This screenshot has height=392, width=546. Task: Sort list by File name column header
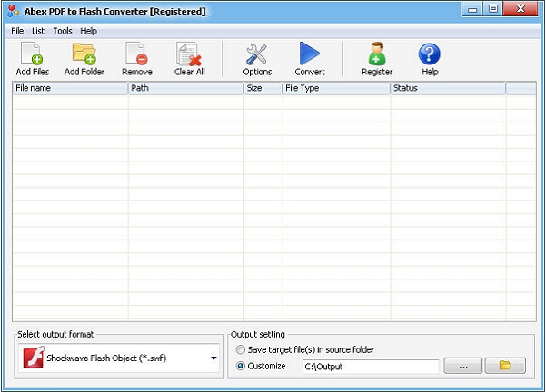(x=70, y=88)
